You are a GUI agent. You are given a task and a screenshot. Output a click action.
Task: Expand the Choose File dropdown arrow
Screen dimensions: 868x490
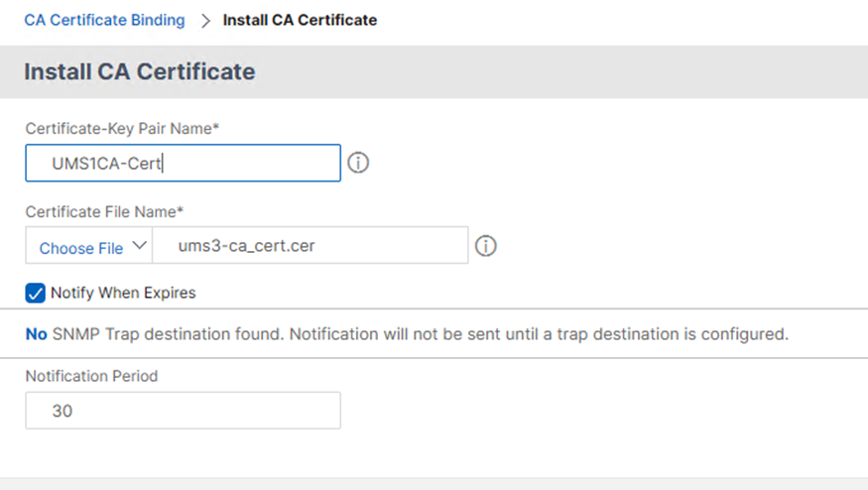[x=138, y=246]
